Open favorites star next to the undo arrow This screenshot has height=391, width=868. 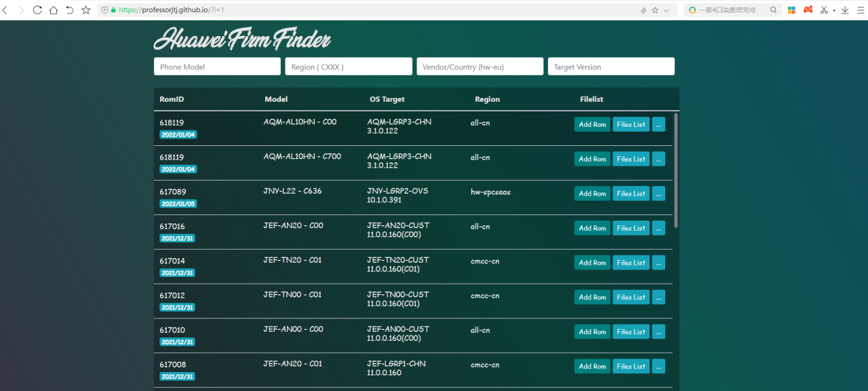(86, 10)
